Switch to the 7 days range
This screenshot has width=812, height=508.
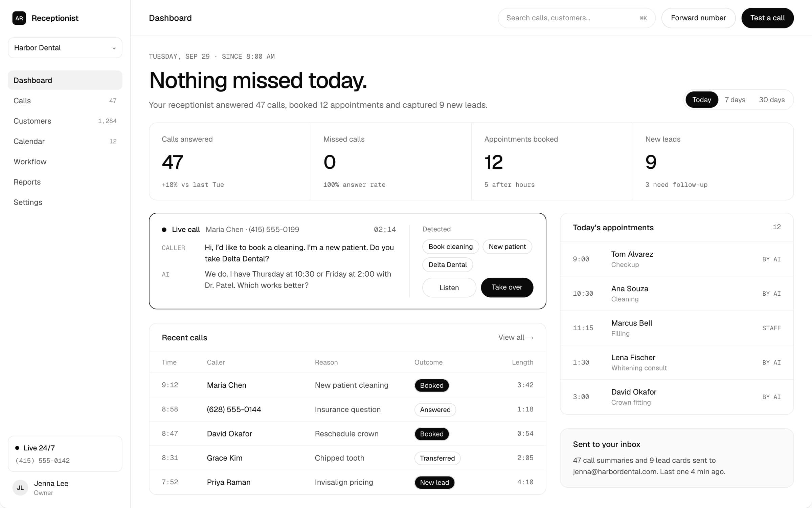pos(735,100)
